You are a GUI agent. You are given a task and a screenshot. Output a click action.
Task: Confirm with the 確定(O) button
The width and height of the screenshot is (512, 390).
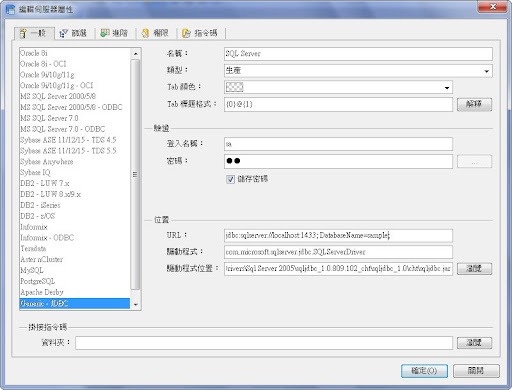424,371
